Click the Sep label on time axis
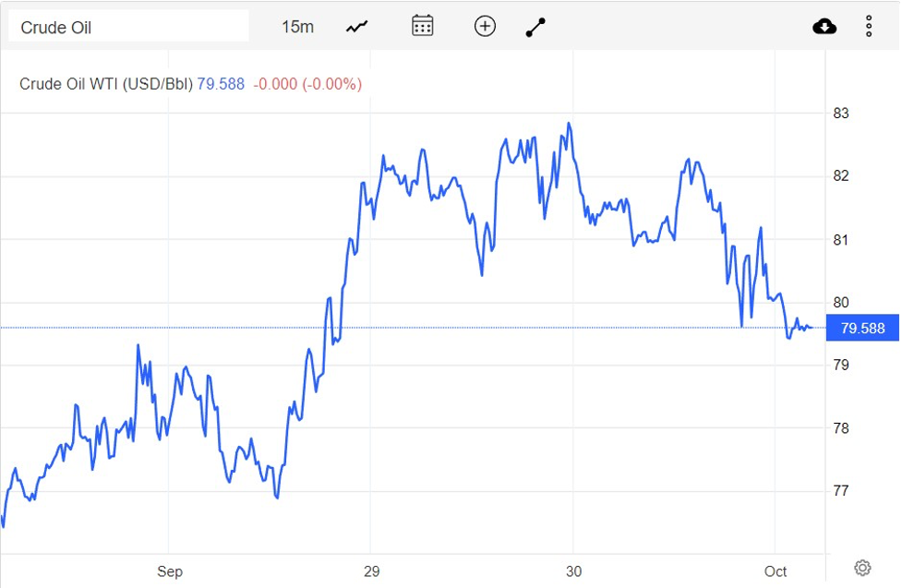This screenshot has height=588, width=902. pos(169,571)
